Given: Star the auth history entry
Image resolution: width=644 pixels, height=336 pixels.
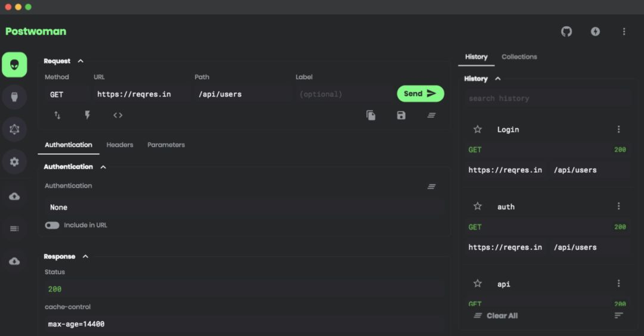Looking at the screenshot, I should click(x=477, y=206).
